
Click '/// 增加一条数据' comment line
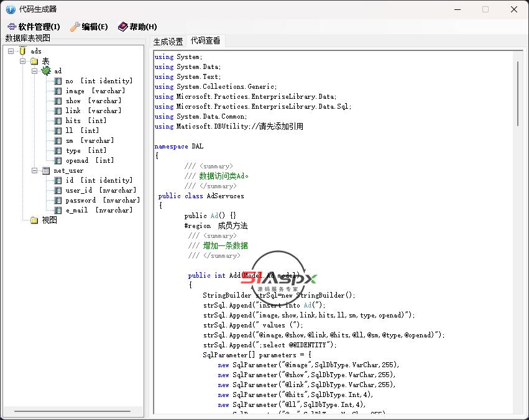[218, 246]
